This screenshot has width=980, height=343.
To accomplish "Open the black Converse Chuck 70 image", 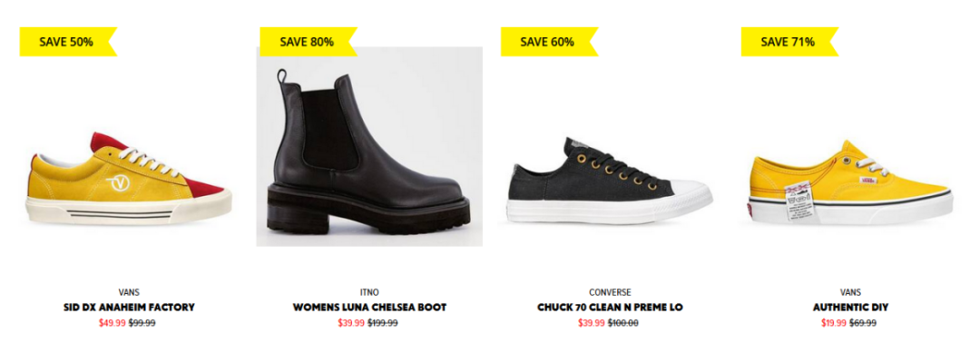I will 610,181.
